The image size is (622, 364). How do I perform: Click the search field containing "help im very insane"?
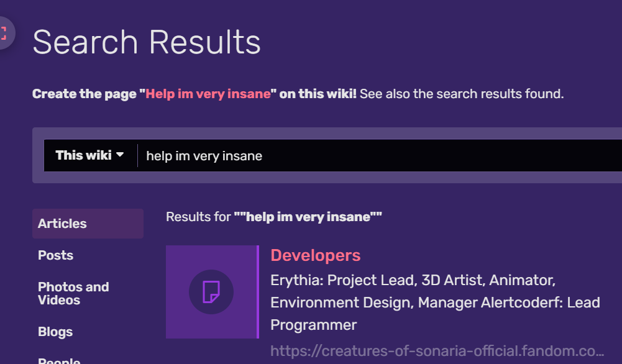click(x=373, y=156)
